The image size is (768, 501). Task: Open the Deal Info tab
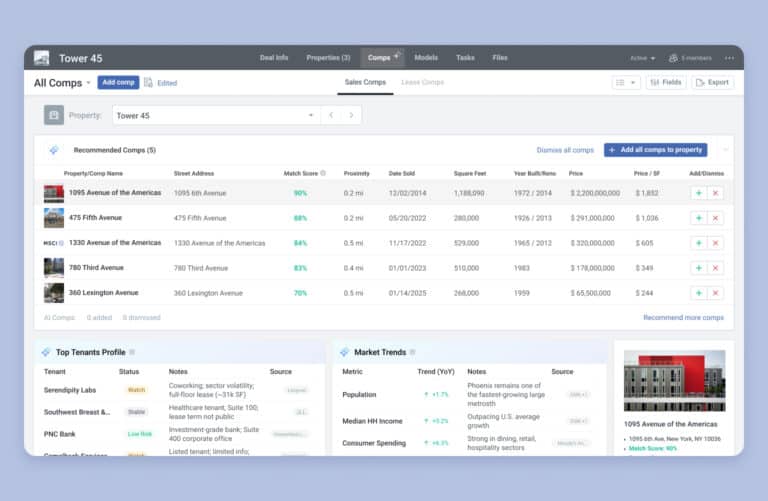(275, 58)
